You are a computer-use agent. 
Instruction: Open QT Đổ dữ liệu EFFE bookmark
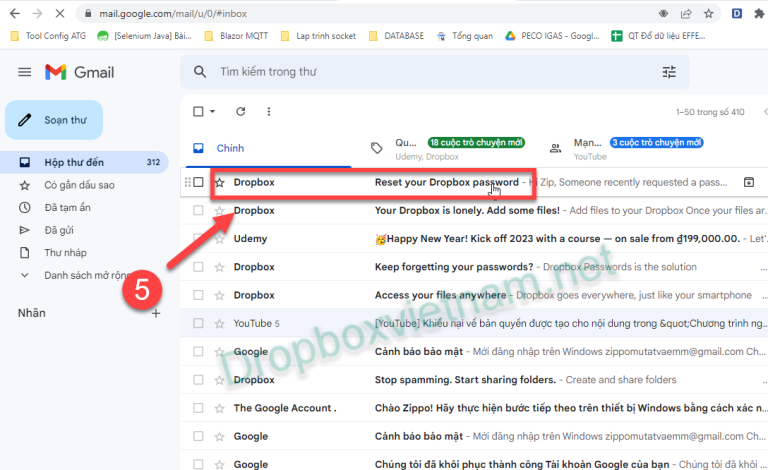tap(658, 36)
